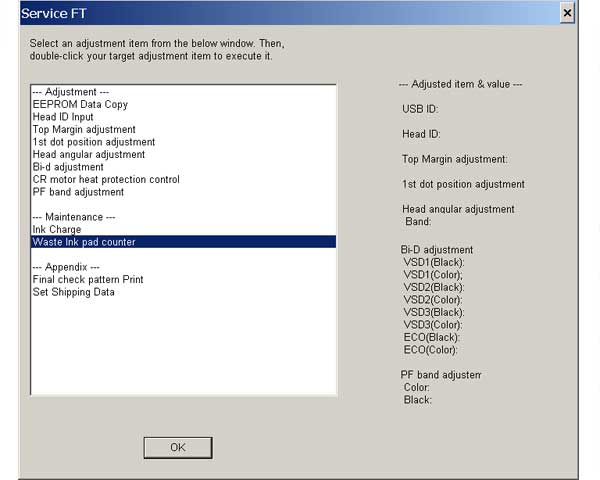Click the VSD2(Color): value label
This screenshot has width=600, height=480.
click(433, 300)
